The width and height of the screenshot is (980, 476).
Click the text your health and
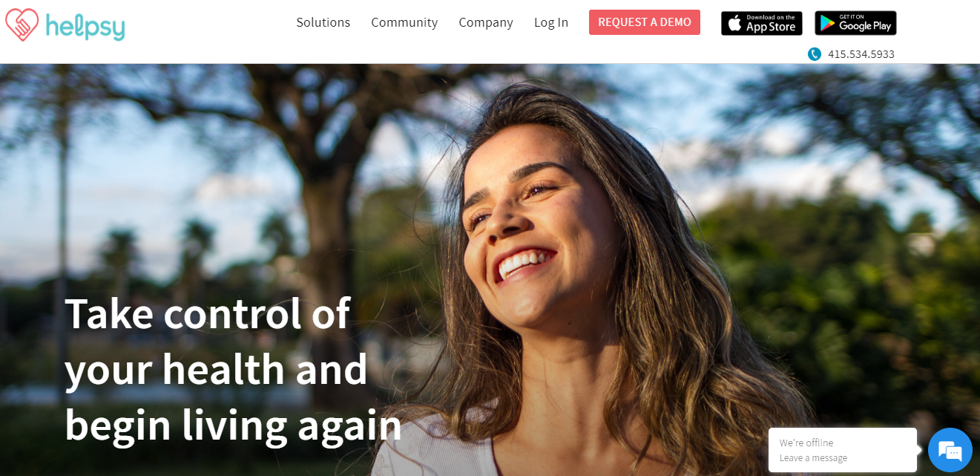click(216, 370)
